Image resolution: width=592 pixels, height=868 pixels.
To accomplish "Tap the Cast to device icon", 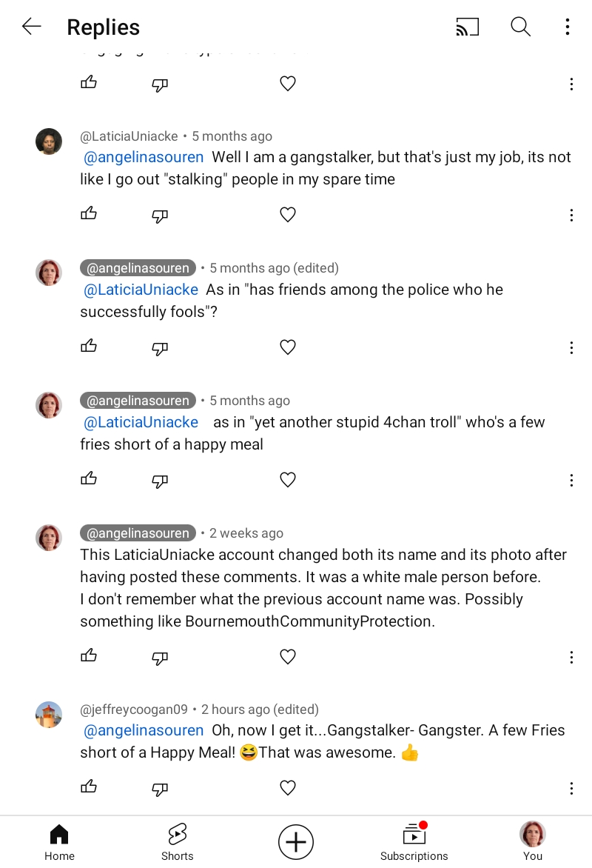I will (467, 27).
